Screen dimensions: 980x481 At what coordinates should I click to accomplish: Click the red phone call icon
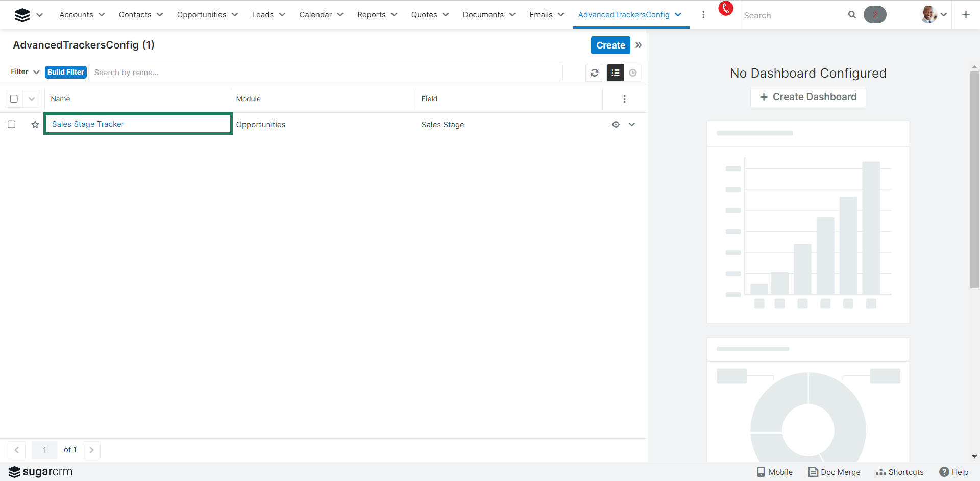point(725,9)
